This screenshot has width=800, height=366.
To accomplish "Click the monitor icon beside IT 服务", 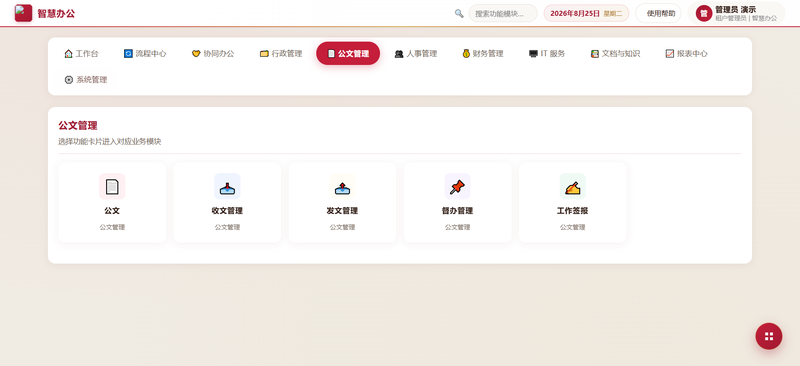I will click(533, 54).
